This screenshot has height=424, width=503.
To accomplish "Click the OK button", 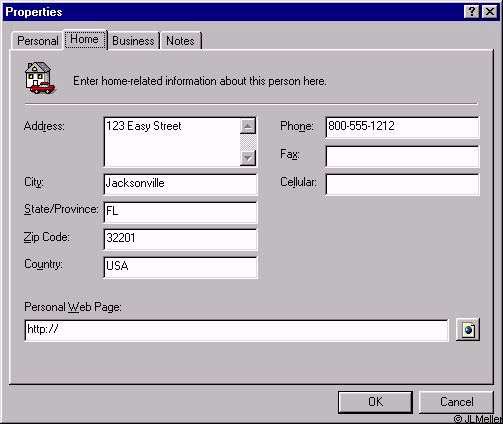I will click(375, 402).
